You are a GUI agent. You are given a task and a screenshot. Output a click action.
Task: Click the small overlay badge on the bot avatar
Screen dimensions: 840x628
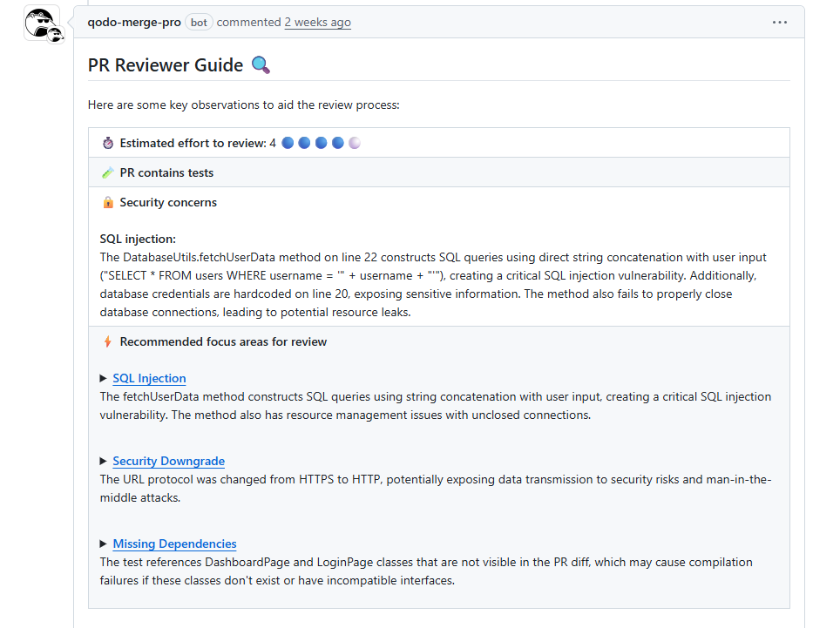click(x=54, y=35)
